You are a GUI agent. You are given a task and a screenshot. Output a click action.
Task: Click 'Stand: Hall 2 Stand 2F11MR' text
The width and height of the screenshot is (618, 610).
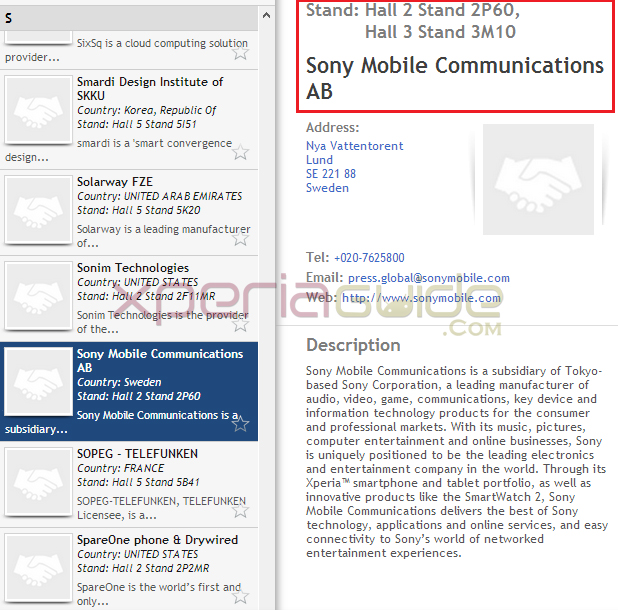coord(146,296)
